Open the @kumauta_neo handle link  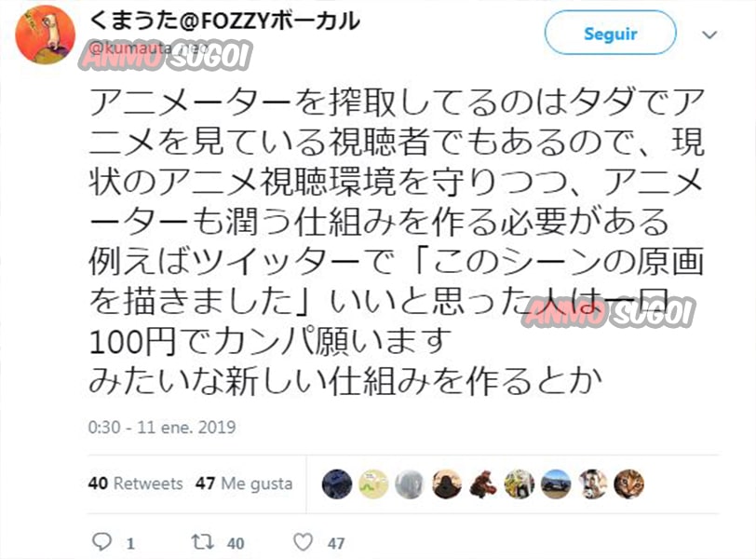149,48
